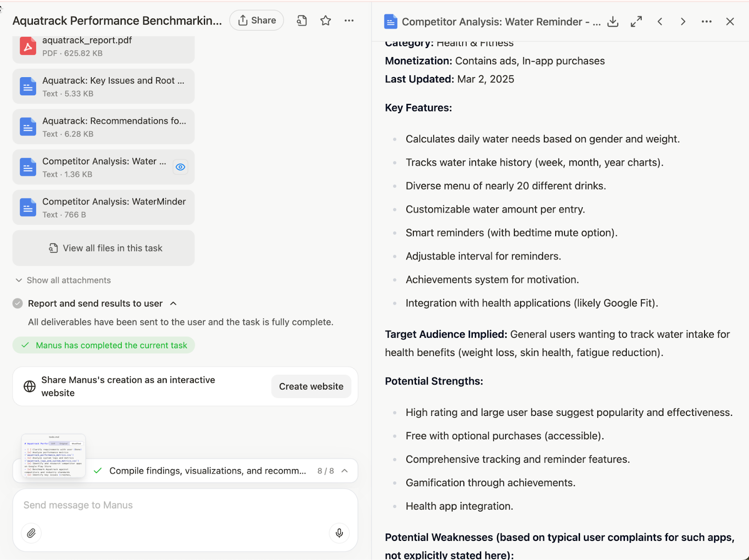Click the Key Features heading
749x560 pixels.
(x=419, y=108)
